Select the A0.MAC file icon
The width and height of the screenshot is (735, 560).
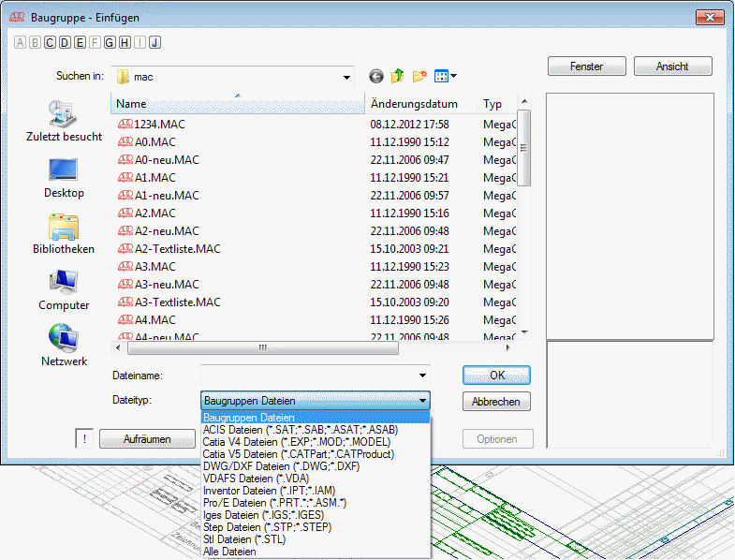125,142
